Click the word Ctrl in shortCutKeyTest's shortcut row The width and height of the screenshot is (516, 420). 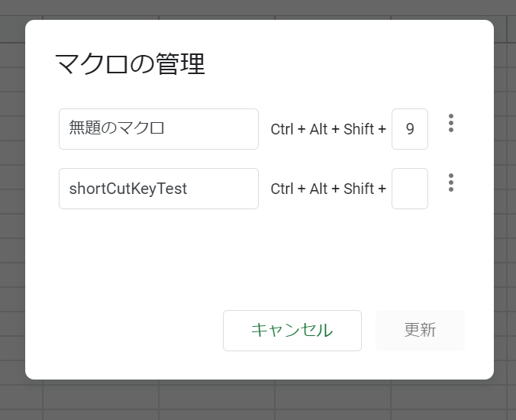(x=282, y=189)
